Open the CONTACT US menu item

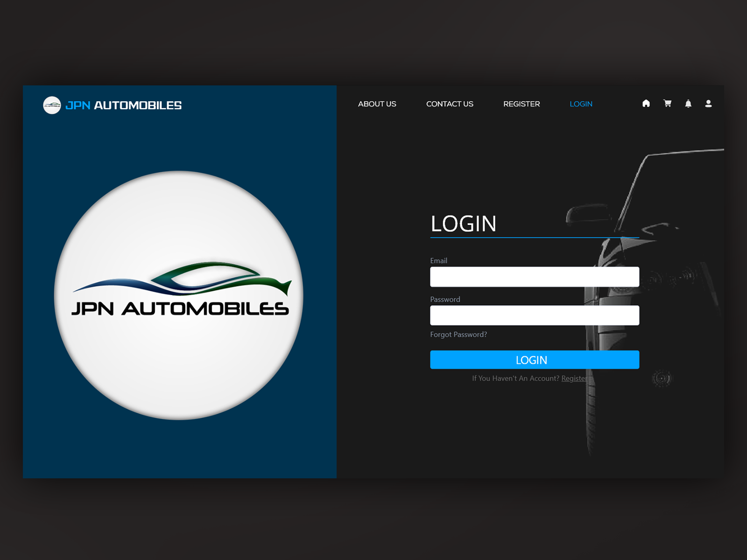(450, 104)
